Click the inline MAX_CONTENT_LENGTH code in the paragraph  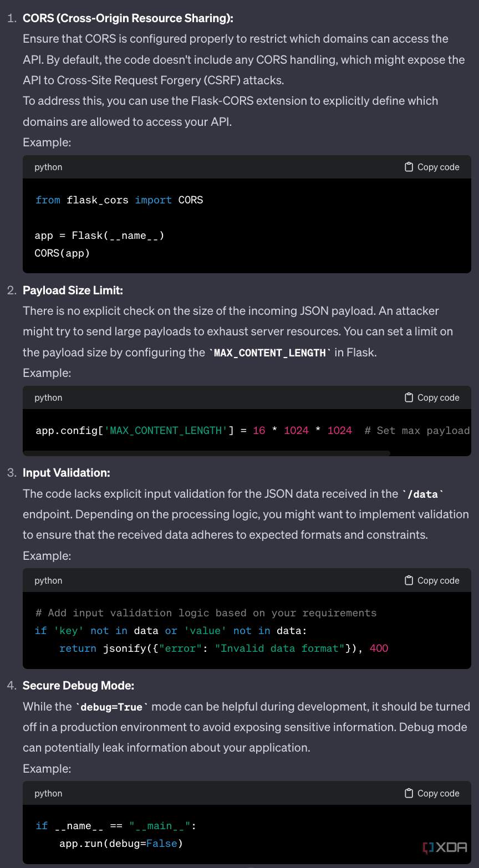point(269,353)
